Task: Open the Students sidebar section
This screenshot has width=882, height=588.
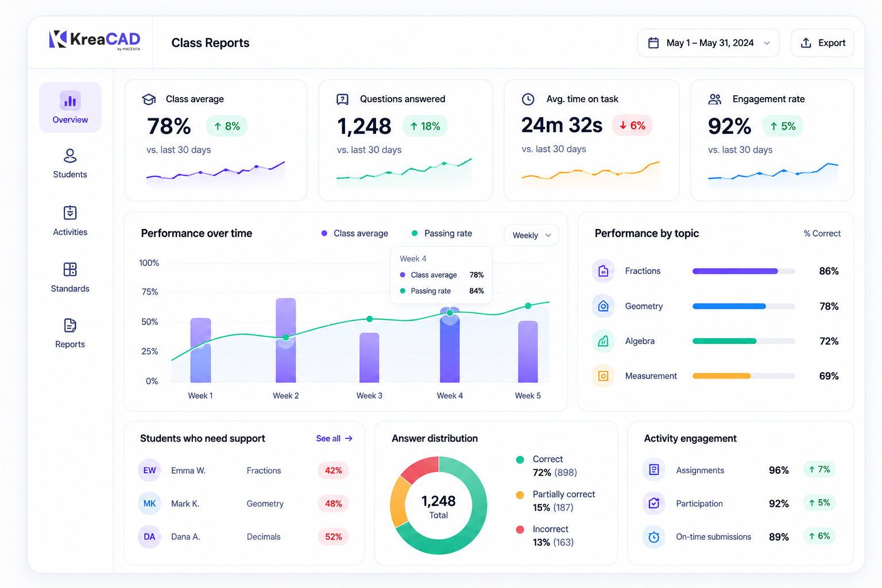Action: 70,164
